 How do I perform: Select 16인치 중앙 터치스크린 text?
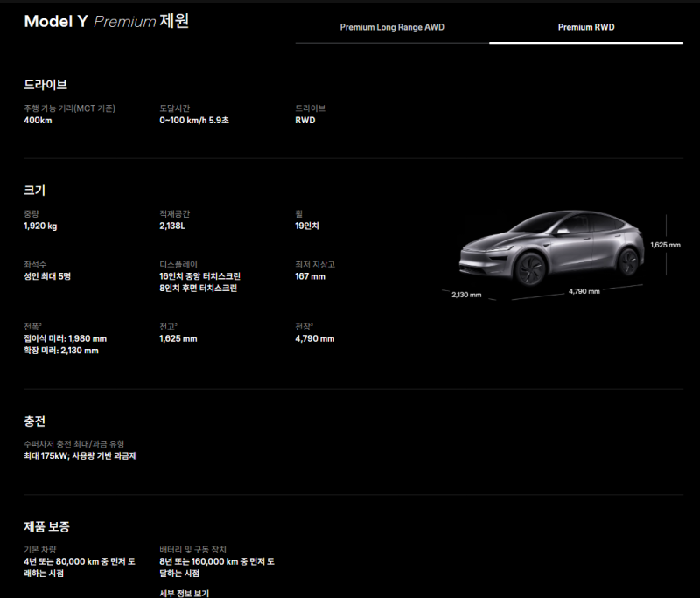(x=200, y=276)
